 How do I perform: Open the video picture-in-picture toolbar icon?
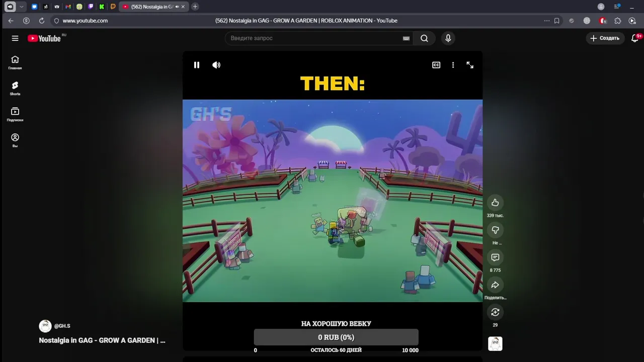[632, 21]
